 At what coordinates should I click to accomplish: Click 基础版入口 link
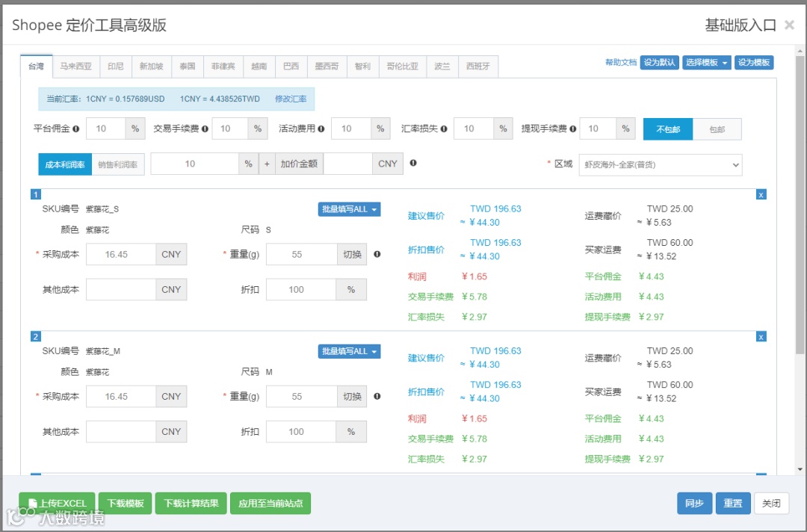(x=740, y=25)
